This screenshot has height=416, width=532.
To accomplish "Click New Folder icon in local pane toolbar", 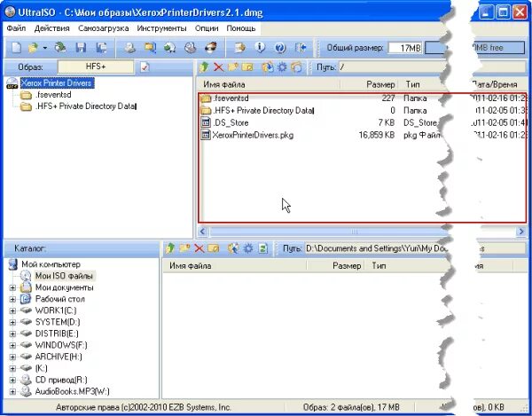I will coord(184,248).
